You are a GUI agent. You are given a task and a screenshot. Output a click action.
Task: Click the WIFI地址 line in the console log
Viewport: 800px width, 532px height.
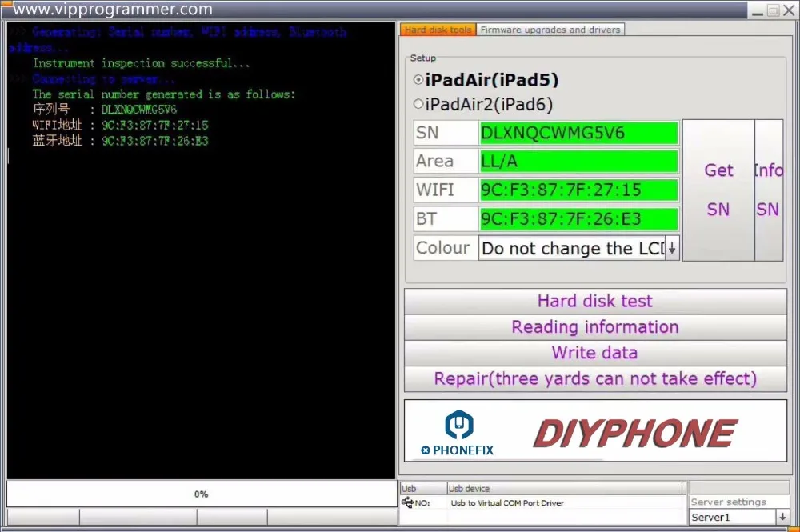tap(120, 125)
